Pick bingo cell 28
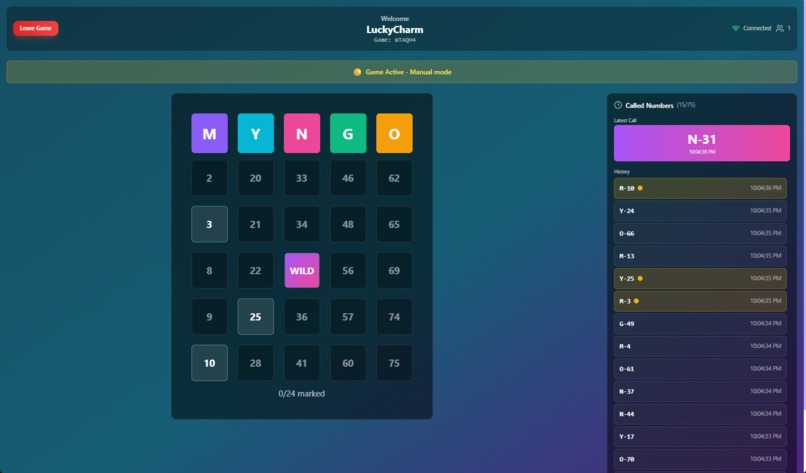806x473 pixels. click(255, 363)
